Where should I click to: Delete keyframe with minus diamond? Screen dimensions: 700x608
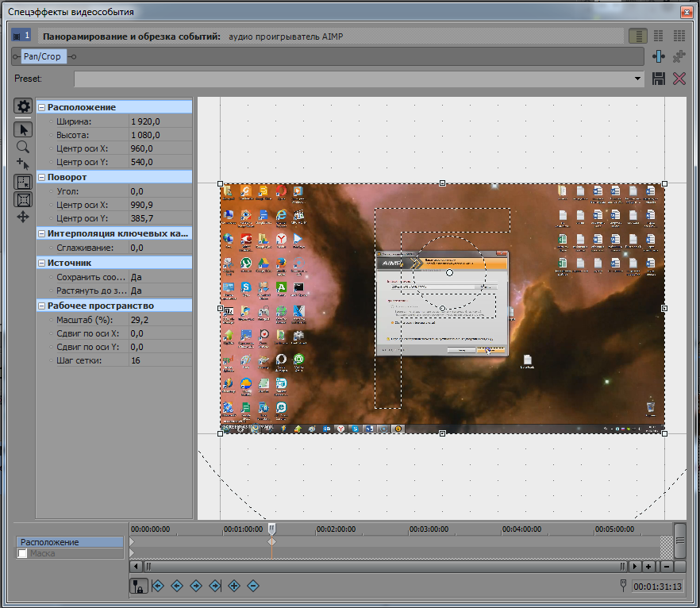[x=253, y=586]
